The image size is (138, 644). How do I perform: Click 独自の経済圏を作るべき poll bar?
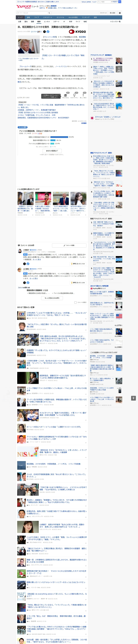tap(53, 140)
